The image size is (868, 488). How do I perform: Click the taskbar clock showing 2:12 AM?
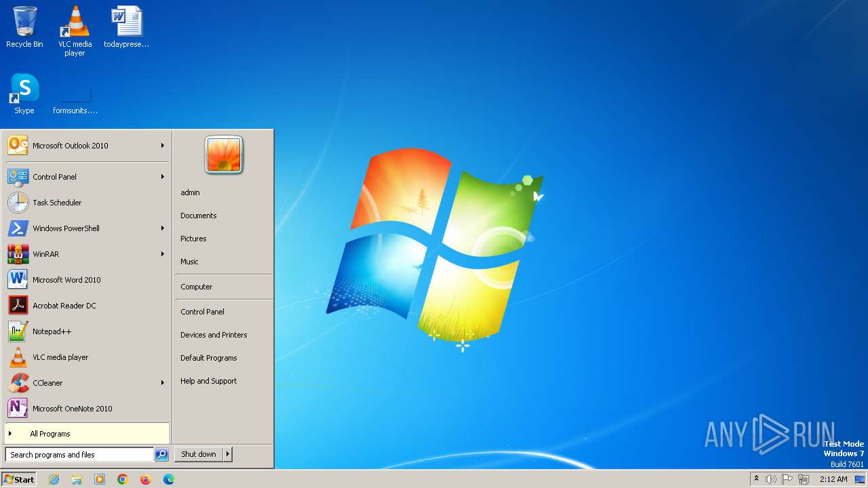[833, 479]
